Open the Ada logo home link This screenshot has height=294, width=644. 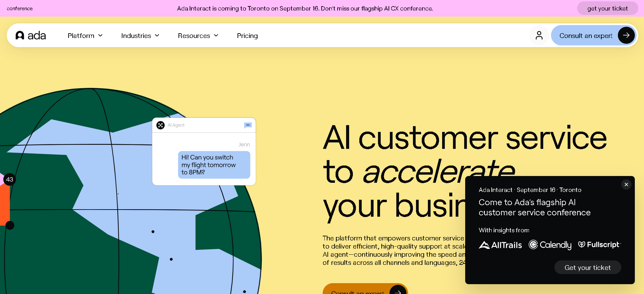(31, 36)
